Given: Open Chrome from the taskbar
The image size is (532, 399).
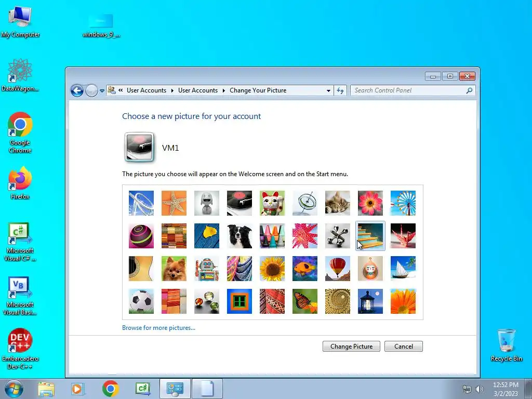Looking at the screenshot, I should [110, 389].
